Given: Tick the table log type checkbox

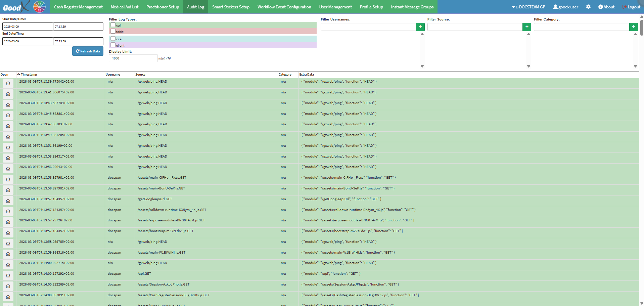Looking at the screenshot, I should [x=113, y=31].
